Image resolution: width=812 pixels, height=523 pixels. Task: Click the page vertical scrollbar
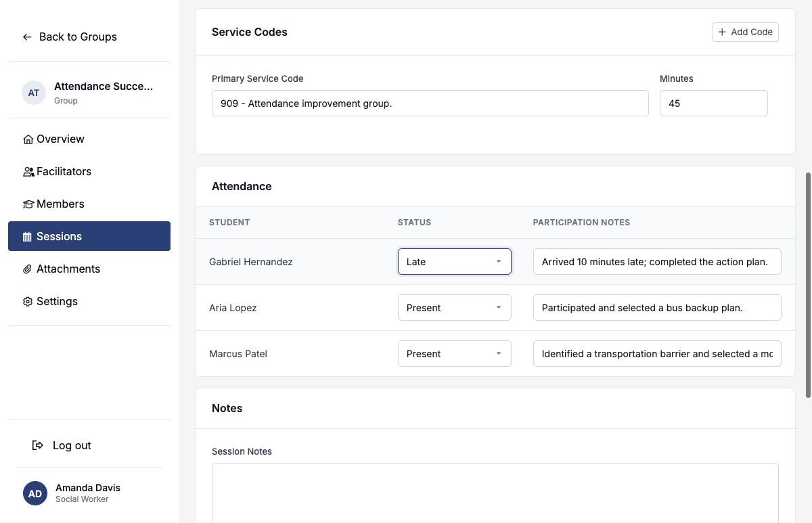[x=808, y=284]
